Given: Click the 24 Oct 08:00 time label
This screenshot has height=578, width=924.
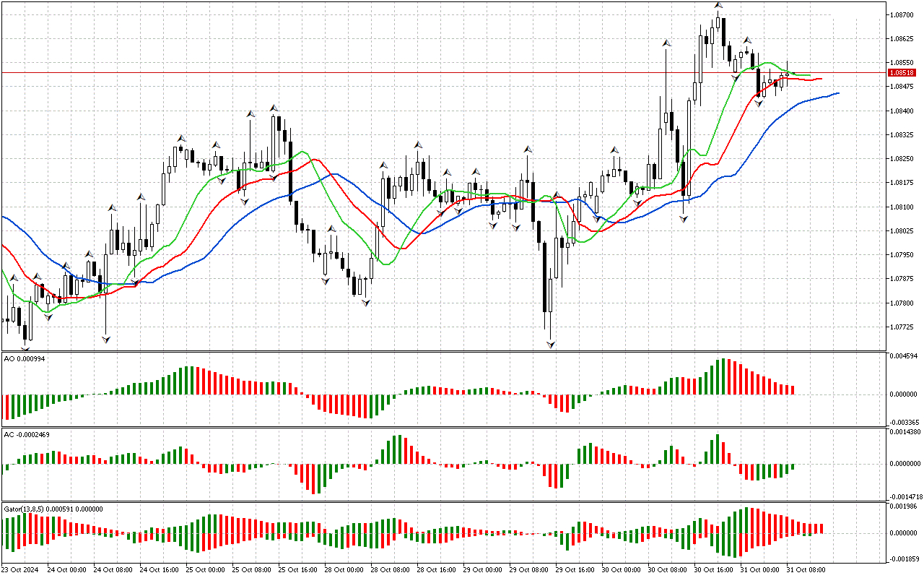Looking at the screenshot, I should (113, 570).
